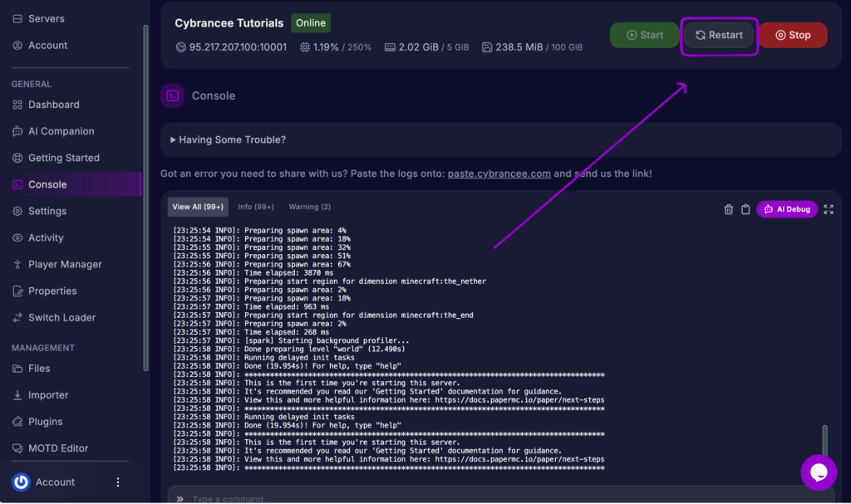Click the CPU chip icon
This screenshot has height=504, width=851.
(305, 47)
